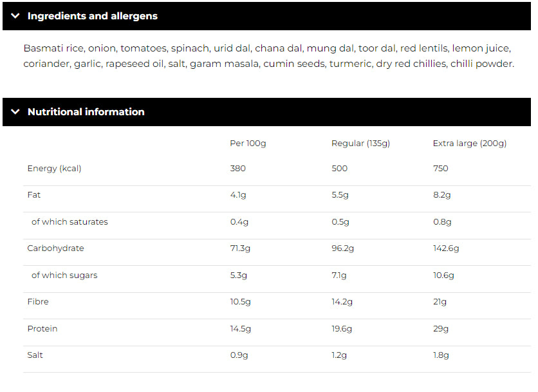The width and height of the screenshot is (538, 392).
Task: Click the Fat row label
Action: coord(33,195)
